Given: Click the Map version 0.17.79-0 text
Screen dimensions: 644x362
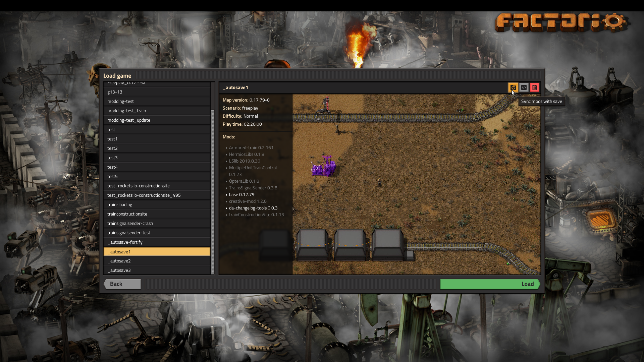Looking at the screenshot, I should click(x=246, y=100).
